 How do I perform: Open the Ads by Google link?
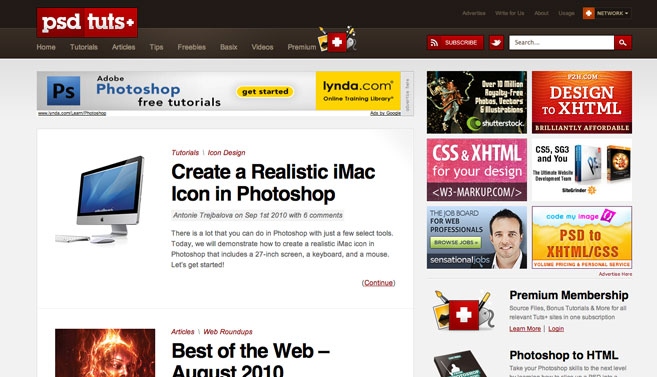[385, 113]
